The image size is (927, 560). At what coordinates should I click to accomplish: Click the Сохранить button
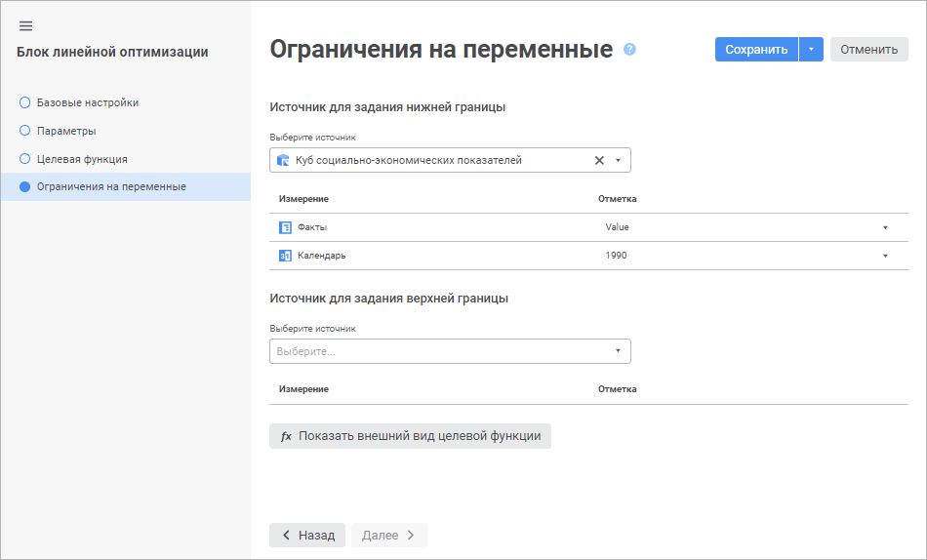tap(756, 50)
